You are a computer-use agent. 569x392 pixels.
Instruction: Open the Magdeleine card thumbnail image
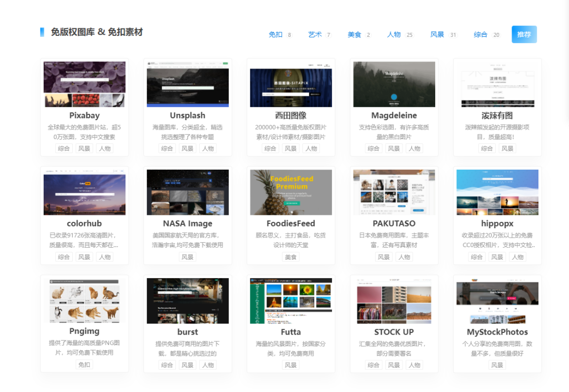click(394, 84)
